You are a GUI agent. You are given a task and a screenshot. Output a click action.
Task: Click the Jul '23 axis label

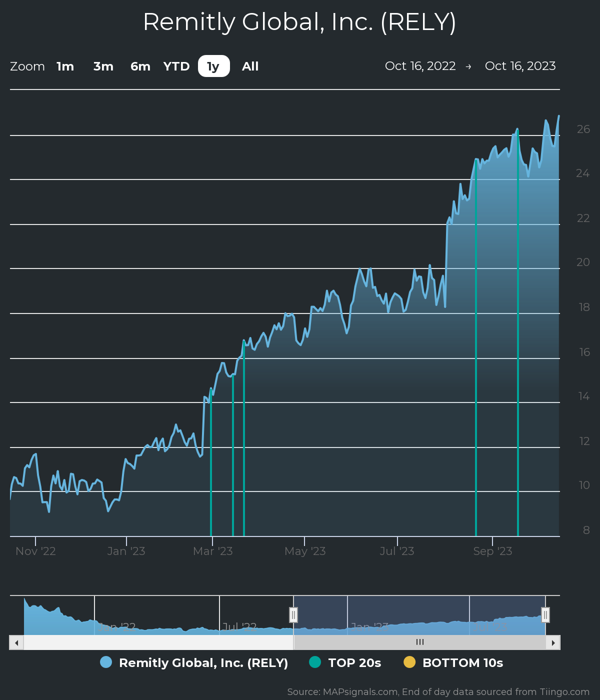[397, 551]
